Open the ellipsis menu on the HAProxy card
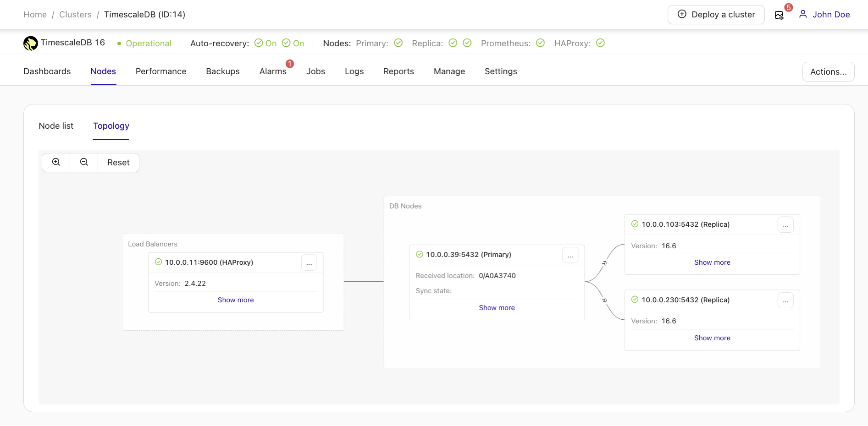Image resolution: width=868 pixels, height=426 pixels. coord(309,262)
